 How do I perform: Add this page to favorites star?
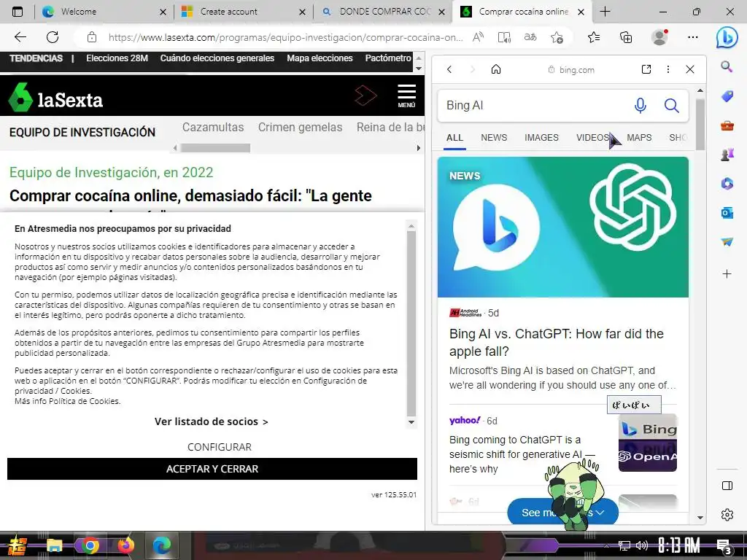coord(557,37)
